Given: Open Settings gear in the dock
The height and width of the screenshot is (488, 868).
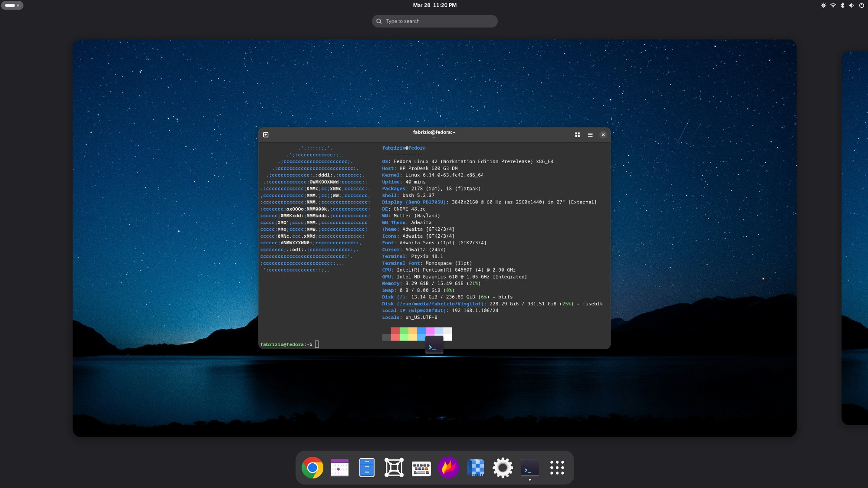Looking at the screenshot, I should pos(503,468).
